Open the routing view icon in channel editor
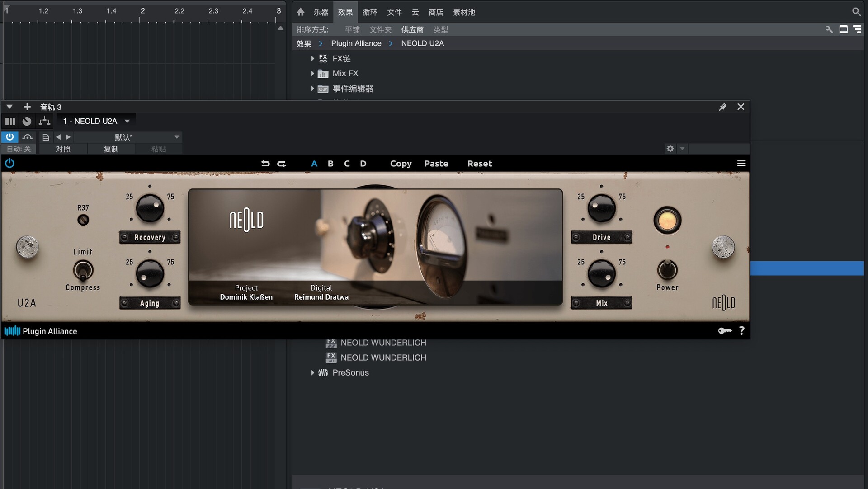 (44, 121)
